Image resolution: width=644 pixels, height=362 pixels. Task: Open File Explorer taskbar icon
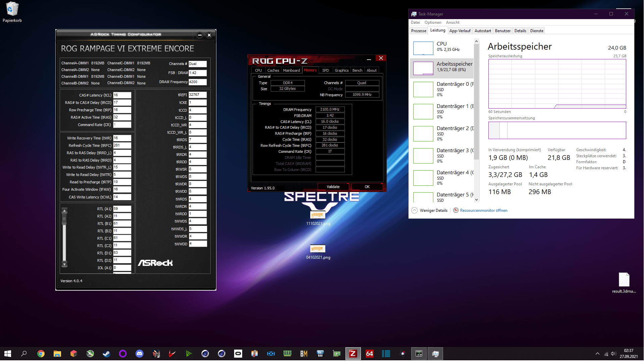(x=57, y=354)
